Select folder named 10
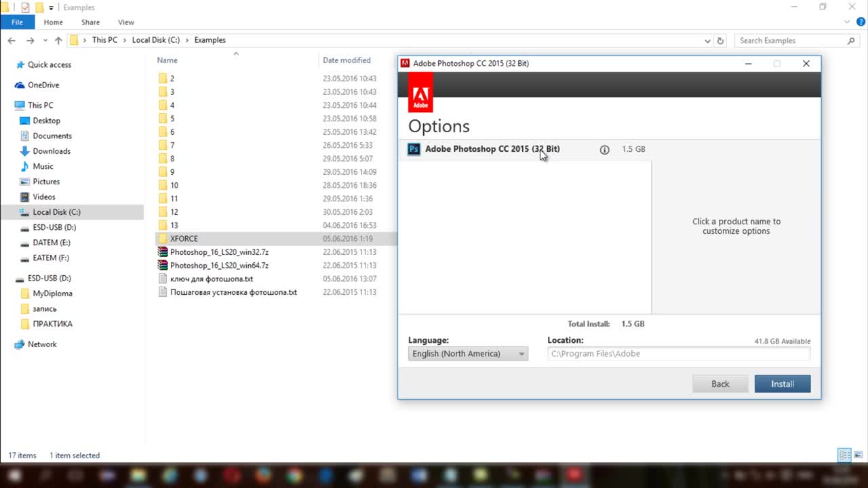This screenshot has height=488, width=868. coord(174,186)
